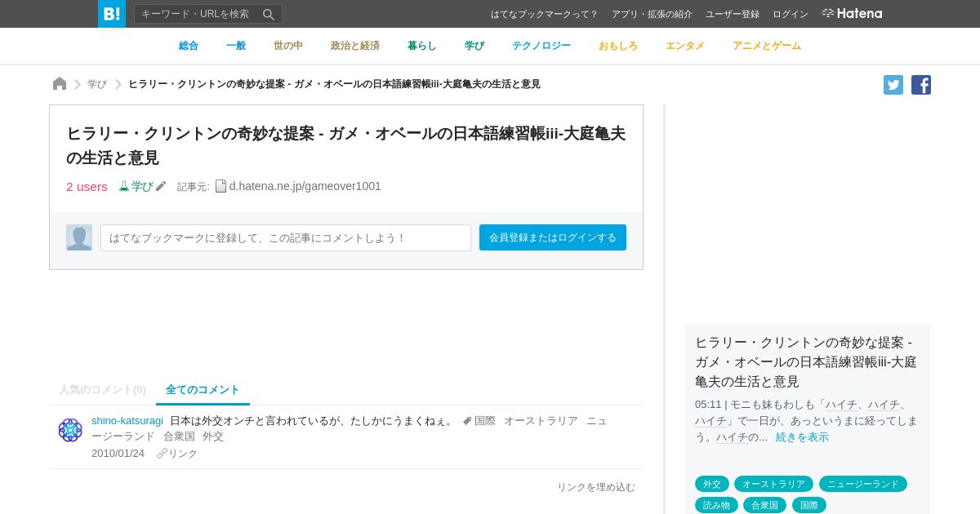Click the 合衆国 tag in comment
The height and width of the screenshot is (514, 980).
coord(179,436)
